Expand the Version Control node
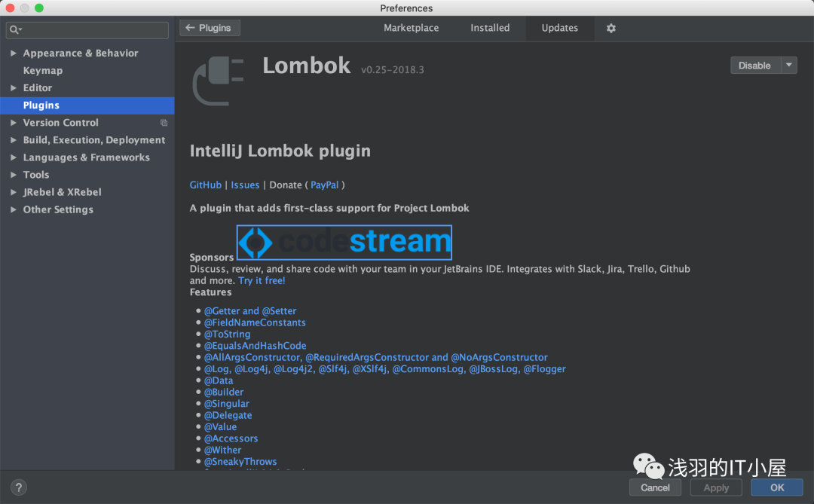This screenshot has height=504, width=814. point(14,123)
